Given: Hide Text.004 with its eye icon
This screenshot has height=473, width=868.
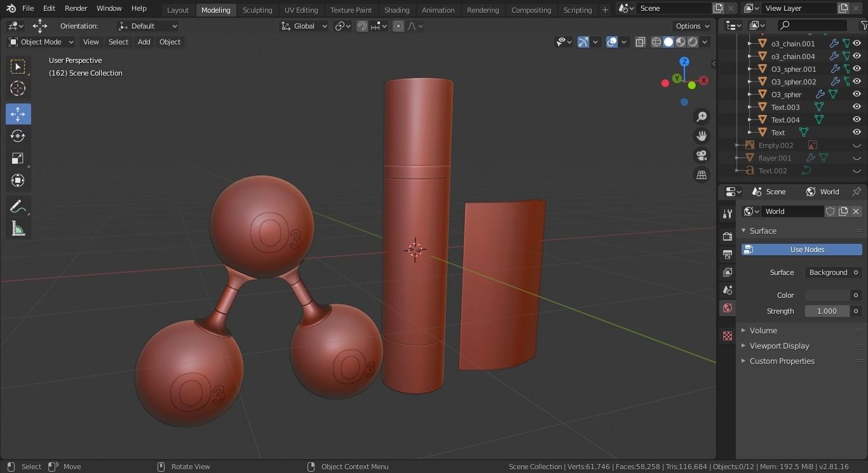Looking at the screenshot, I should point(857,120).
